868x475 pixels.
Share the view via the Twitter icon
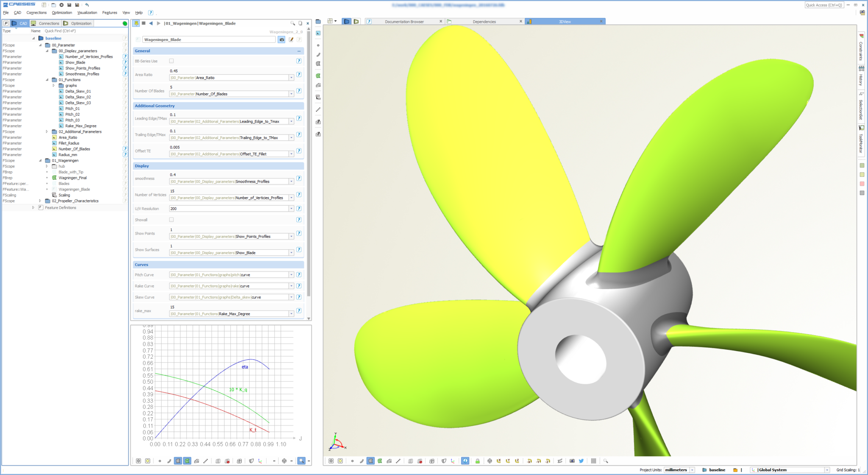pyautogui.click(x=581, y=461)
